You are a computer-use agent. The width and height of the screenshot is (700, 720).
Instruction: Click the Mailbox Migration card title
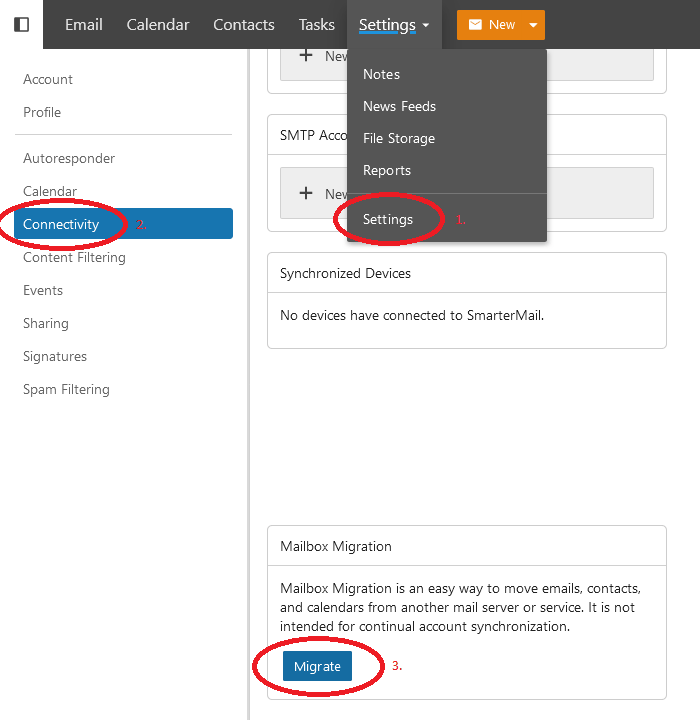[x=336, y=546]
